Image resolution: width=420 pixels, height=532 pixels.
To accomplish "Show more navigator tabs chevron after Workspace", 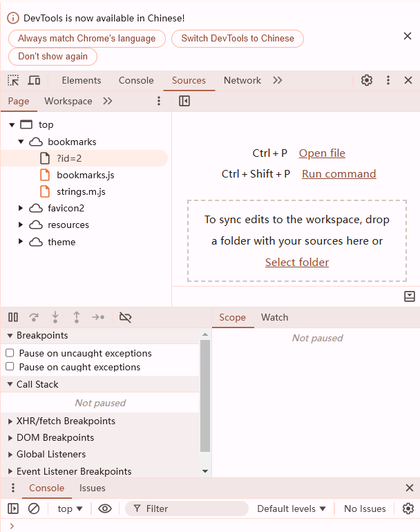I will tap(108, 101).
